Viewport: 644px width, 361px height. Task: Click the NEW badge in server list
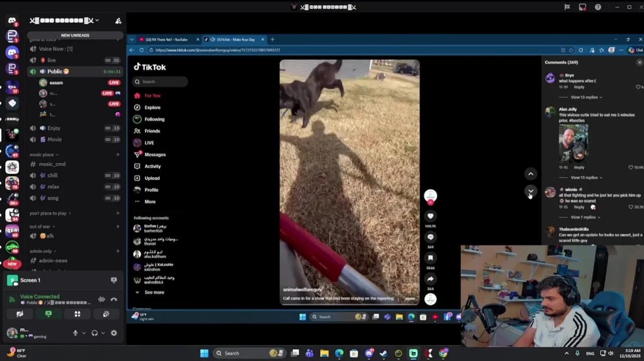12,264
